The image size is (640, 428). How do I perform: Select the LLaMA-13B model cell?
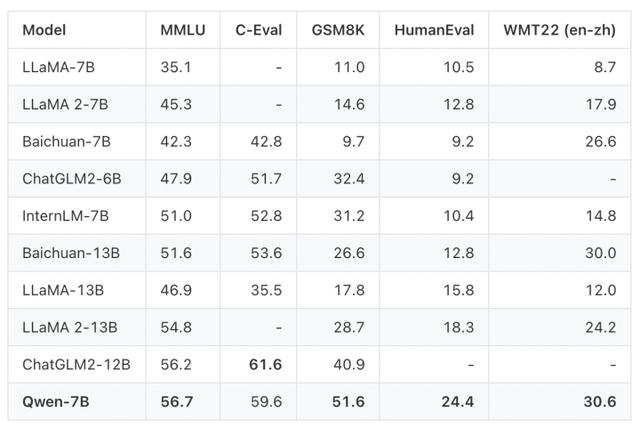click(x=66, y=290)
